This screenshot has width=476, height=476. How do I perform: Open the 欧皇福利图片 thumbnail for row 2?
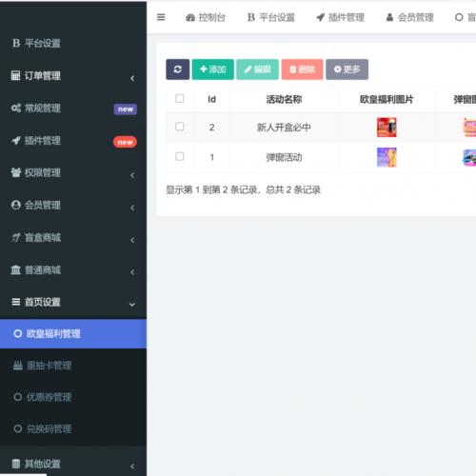point(387,128)
